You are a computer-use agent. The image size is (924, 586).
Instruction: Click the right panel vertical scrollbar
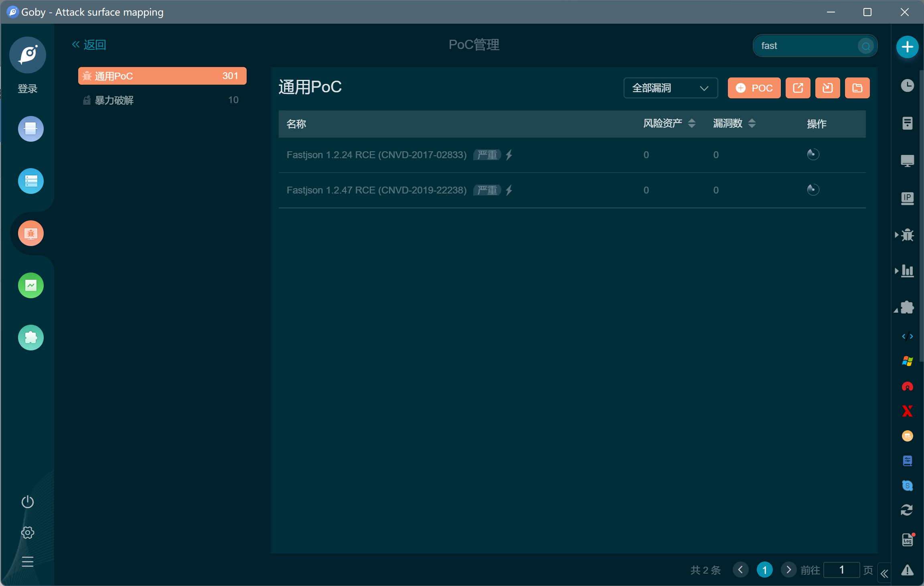[x=921, y=216]
